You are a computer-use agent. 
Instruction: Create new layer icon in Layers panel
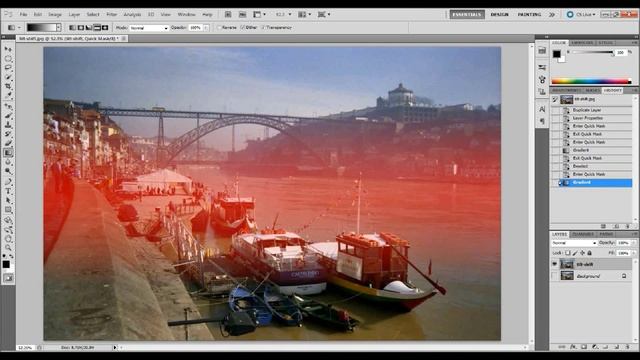point(616,347)
